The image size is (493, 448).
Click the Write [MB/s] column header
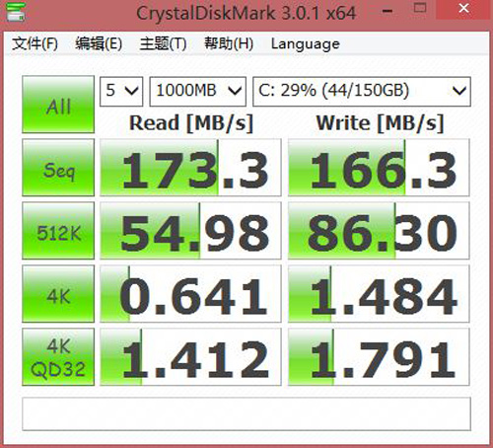tap(380, 123)
